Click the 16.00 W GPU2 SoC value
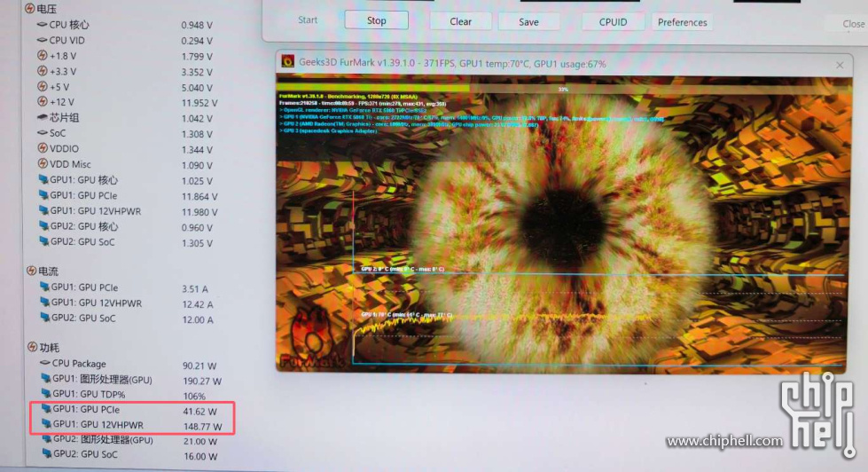Screen dimensions: 868x472 [201, 457]
